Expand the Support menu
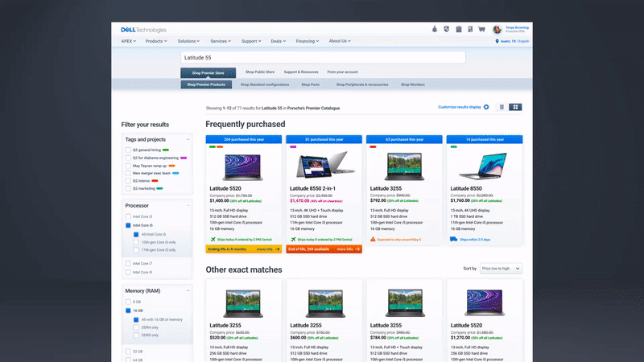Viewport: 644px width, 362px height. click(x=251, y=41)
